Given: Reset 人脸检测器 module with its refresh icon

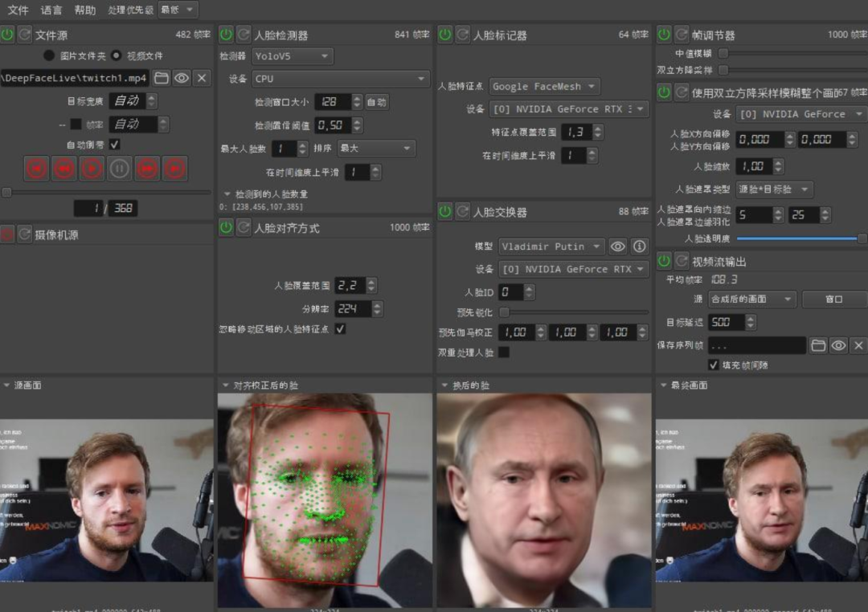Looking at the screenshot, I should (244, 35).
